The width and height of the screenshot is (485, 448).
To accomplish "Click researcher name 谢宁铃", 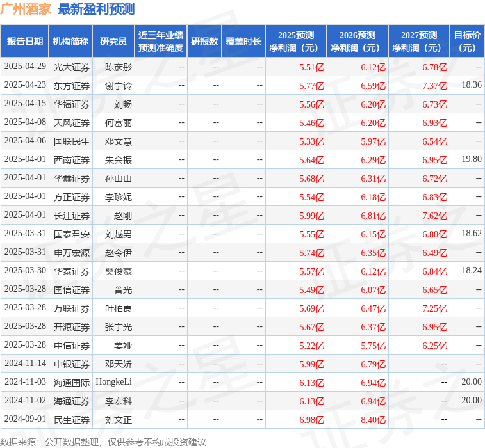I will tap(118, 86).
